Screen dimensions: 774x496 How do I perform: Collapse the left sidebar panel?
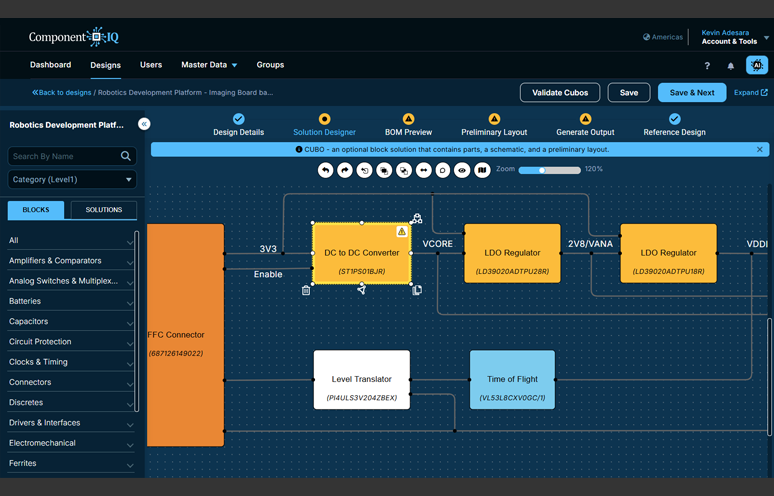(144, 124)
